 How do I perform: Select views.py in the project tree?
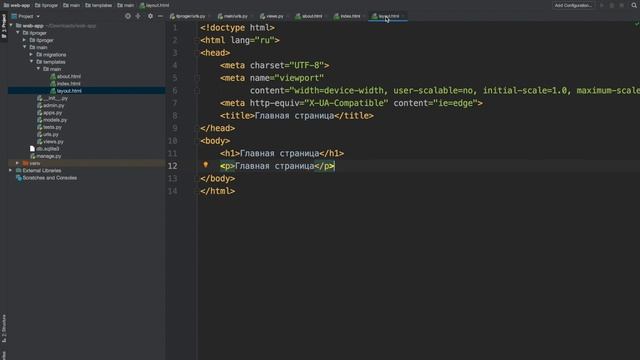coord(51,142)
